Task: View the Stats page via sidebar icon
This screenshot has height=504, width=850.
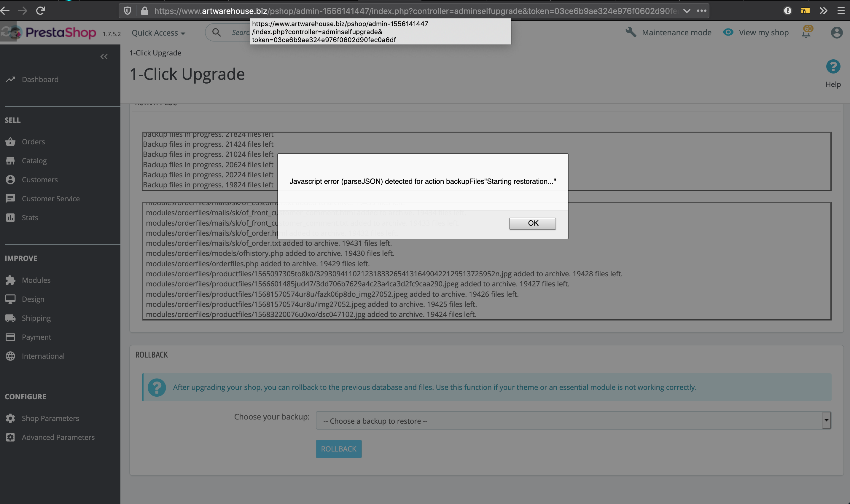Action: [11, 218]
